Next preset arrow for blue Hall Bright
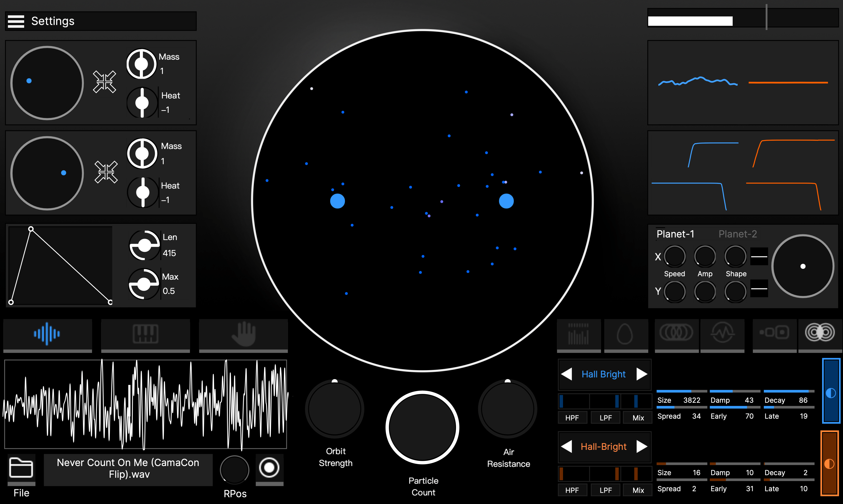This screenshot has width=843, height=504. (641, 374)
